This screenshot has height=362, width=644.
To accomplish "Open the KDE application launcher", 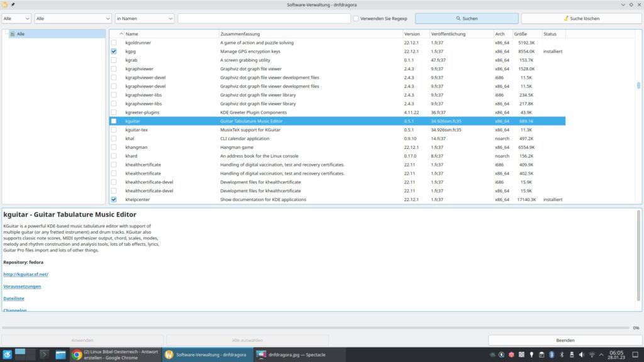I will pos(7,354).
